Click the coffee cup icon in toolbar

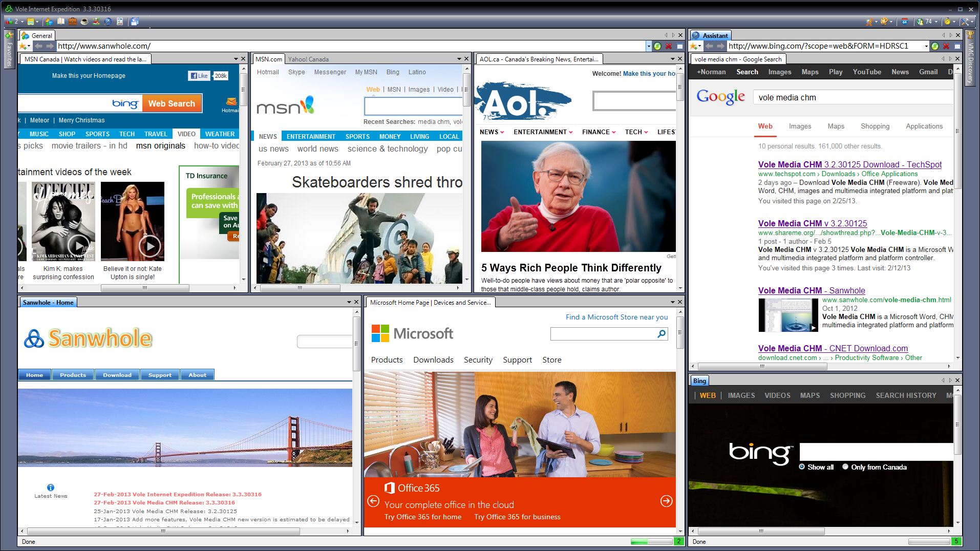tap(84, 22)
